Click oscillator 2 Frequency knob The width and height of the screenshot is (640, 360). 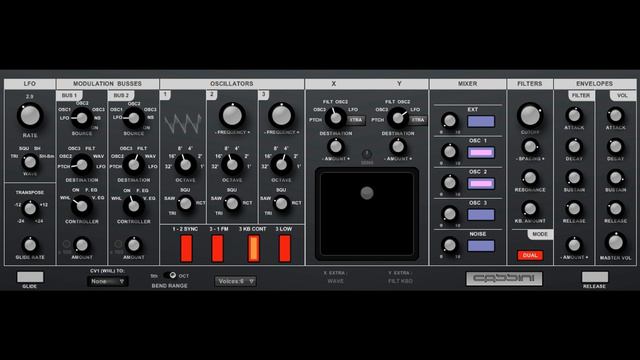point(232,116)
